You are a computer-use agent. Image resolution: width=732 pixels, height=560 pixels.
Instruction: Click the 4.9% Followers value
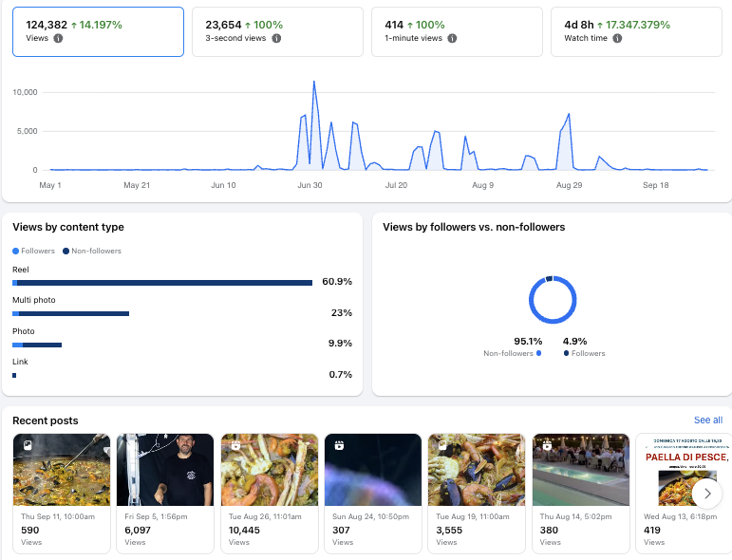click(x=574, y=341)
